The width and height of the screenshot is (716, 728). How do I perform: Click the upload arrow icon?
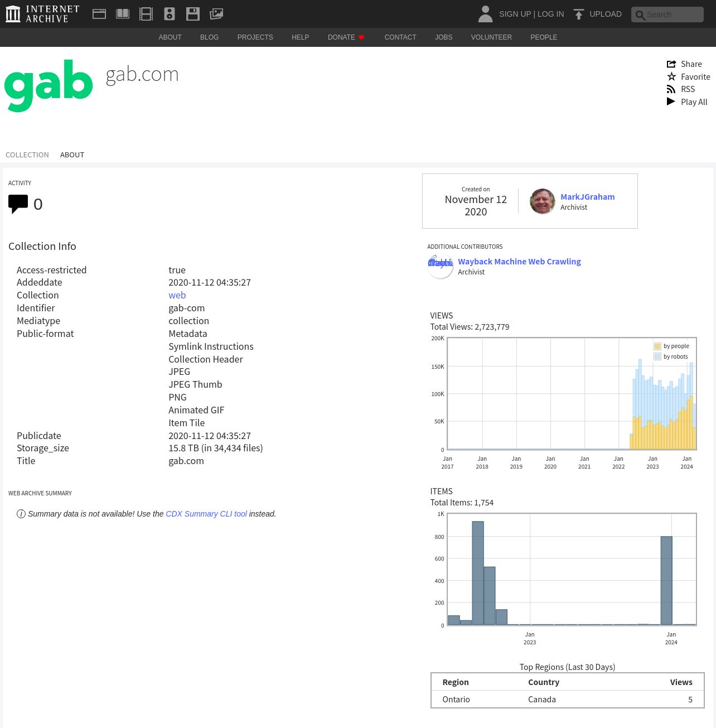(x=579, y=14)
